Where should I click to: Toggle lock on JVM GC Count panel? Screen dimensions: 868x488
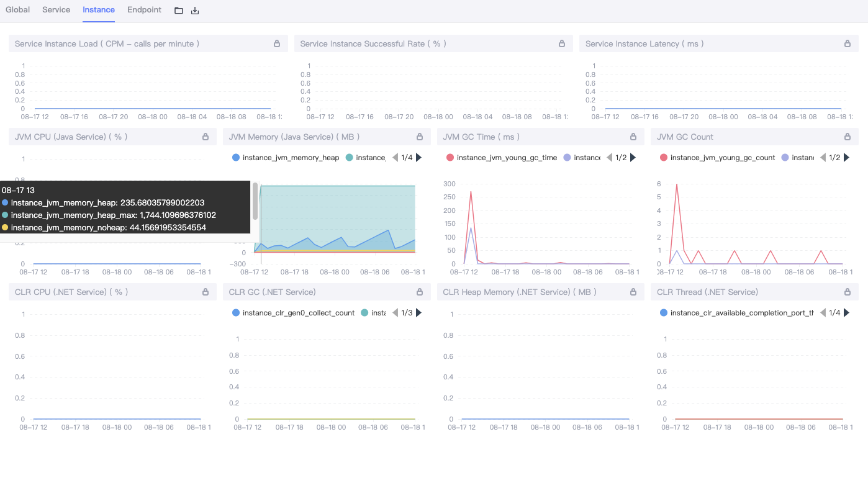(x=848, y=137)
